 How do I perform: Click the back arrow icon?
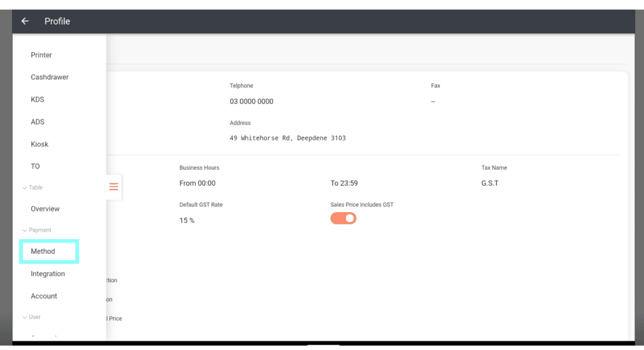[x=25, y=21]
